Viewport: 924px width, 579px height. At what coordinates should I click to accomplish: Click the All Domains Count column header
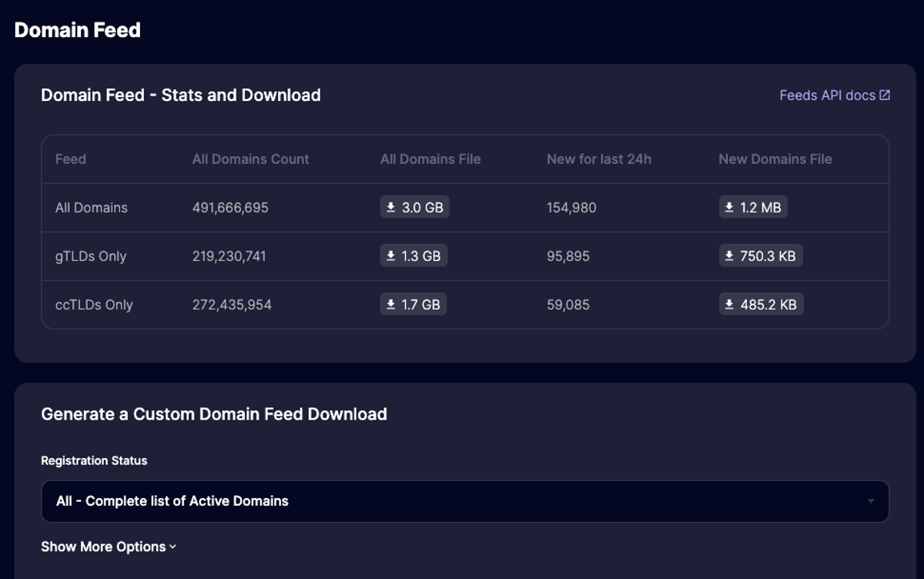coord(250,159)
